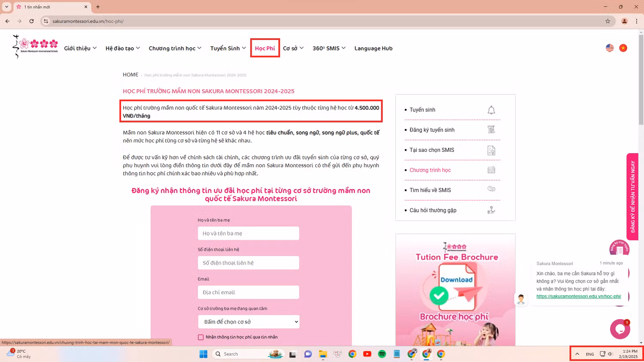
Task: Reload the page
Action: pos(31,21)
